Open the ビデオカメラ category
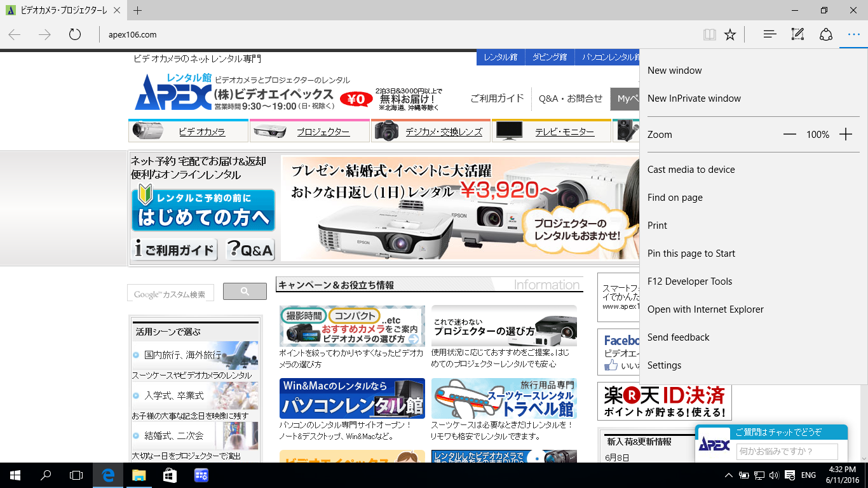The width and height of the screenshot is (868, 488). pyautogui.click(x=188, y=131)
